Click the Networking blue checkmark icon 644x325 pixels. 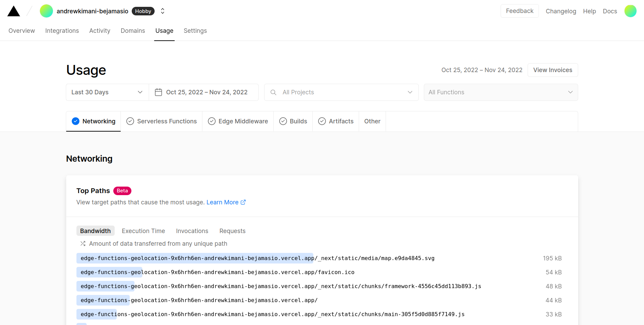coord(76,121)
